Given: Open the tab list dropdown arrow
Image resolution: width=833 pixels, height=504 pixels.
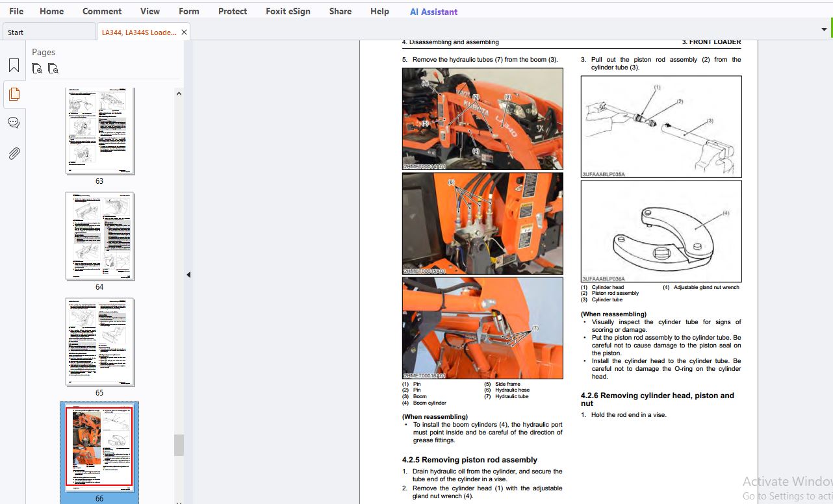Looking at the screenshot, I should coord(824,29).
